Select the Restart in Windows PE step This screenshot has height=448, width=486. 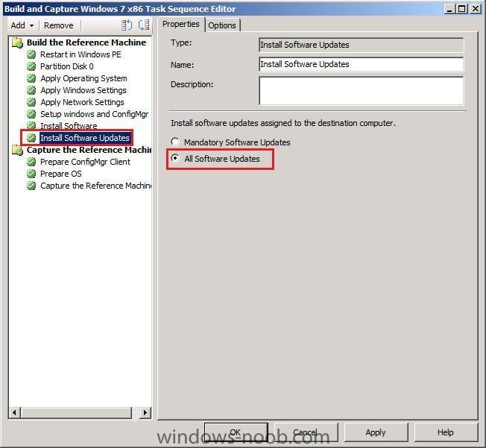(81, 54)
